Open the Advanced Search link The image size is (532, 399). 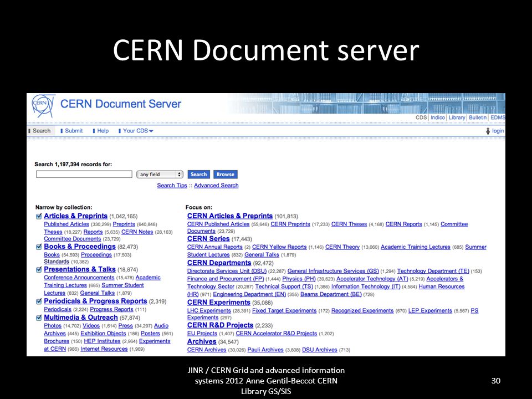click(216, 186)
